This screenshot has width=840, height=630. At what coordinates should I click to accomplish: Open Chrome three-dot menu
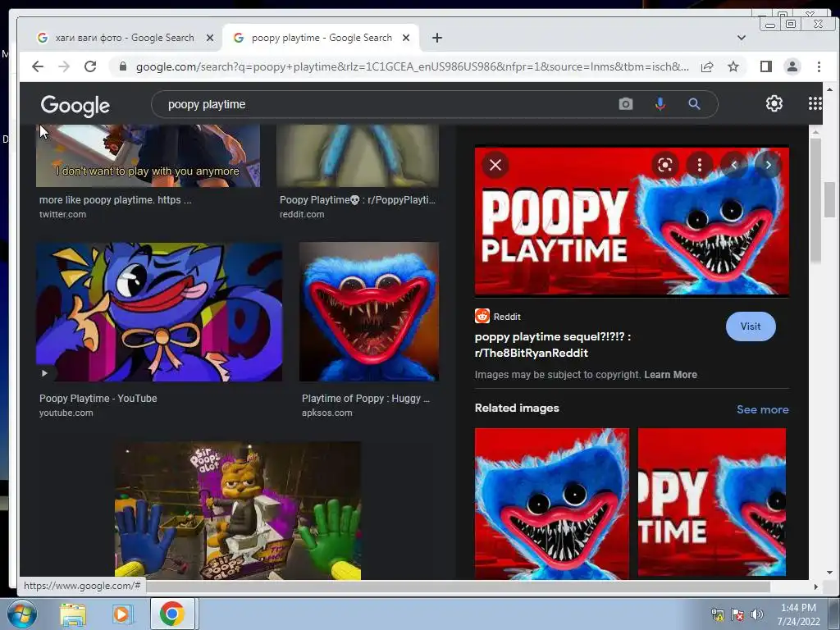pos(819,66)
